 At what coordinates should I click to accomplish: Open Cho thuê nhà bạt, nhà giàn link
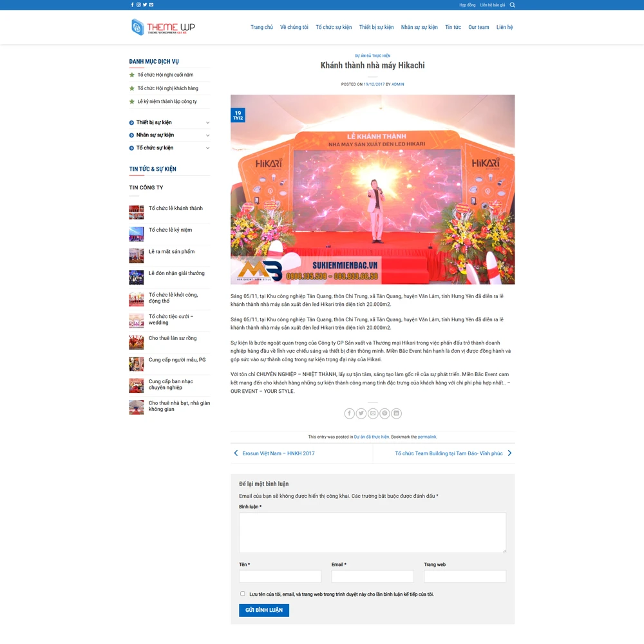(x=179, y=406)
